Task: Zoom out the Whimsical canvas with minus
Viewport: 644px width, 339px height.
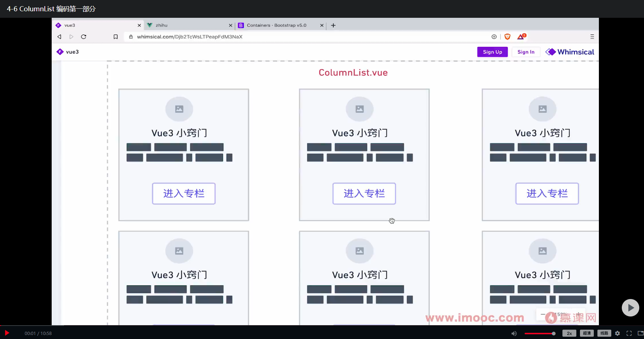Action: (x=543, y=314)
